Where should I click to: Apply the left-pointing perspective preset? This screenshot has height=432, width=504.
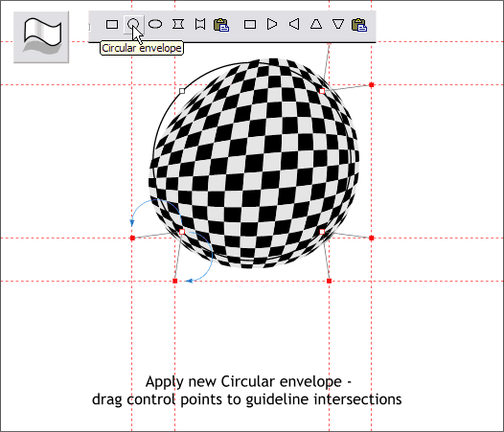294,24
